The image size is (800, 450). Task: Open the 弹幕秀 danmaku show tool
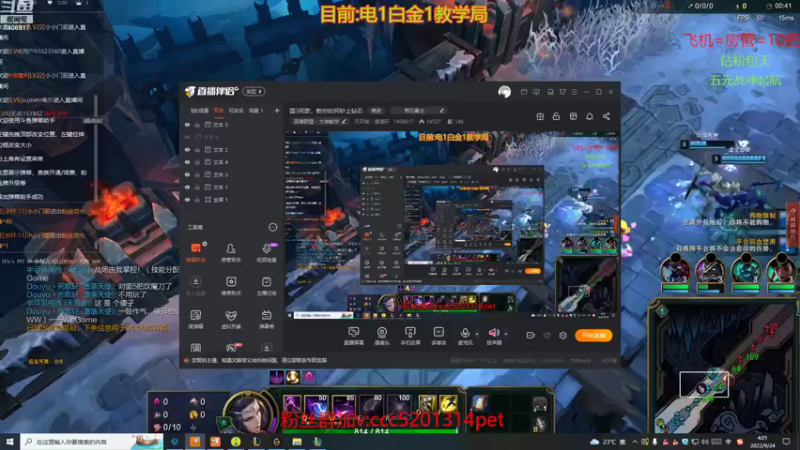[x=266, y=319]
